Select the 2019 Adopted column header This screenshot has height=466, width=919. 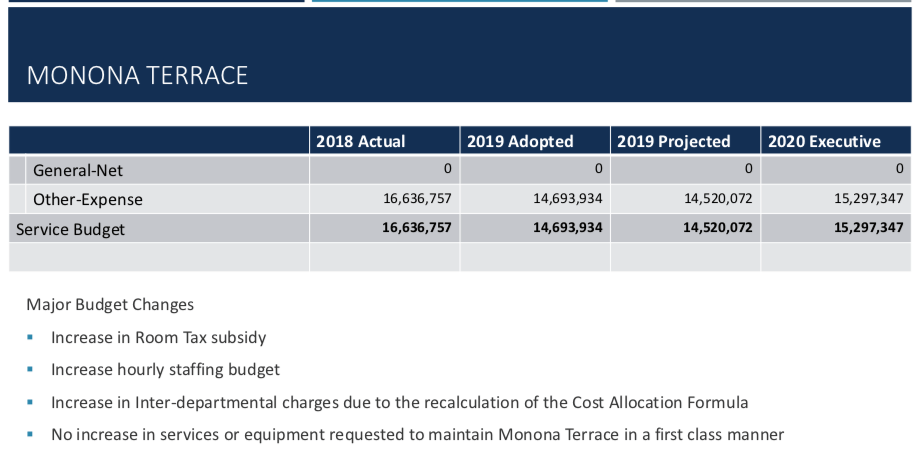coord(520,141)
